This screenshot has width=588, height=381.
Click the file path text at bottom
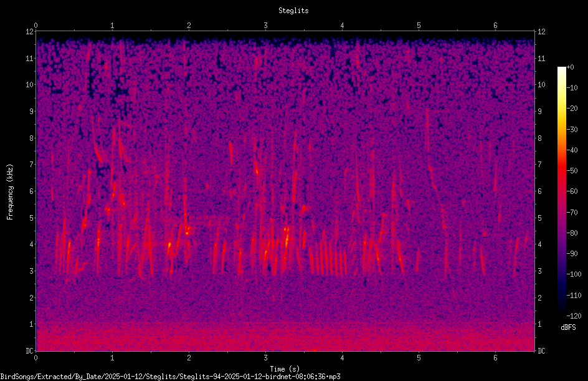(170, 377)
